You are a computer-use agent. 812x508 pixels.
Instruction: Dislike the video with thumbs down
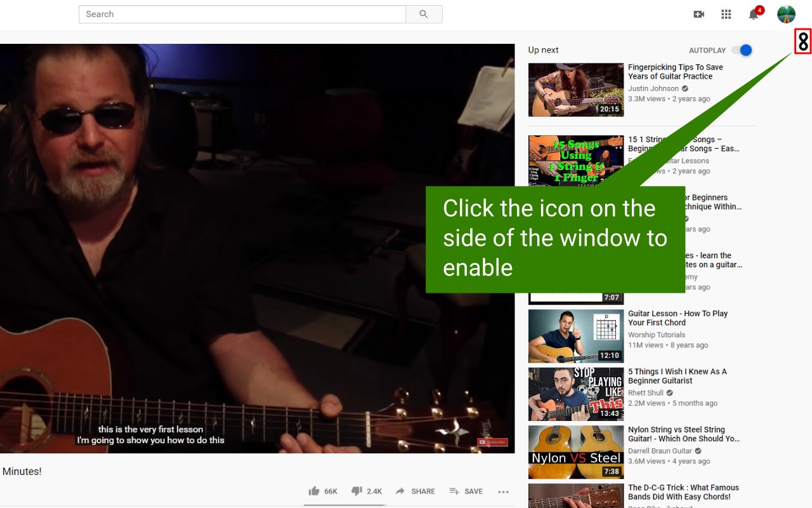click(367, 491)
